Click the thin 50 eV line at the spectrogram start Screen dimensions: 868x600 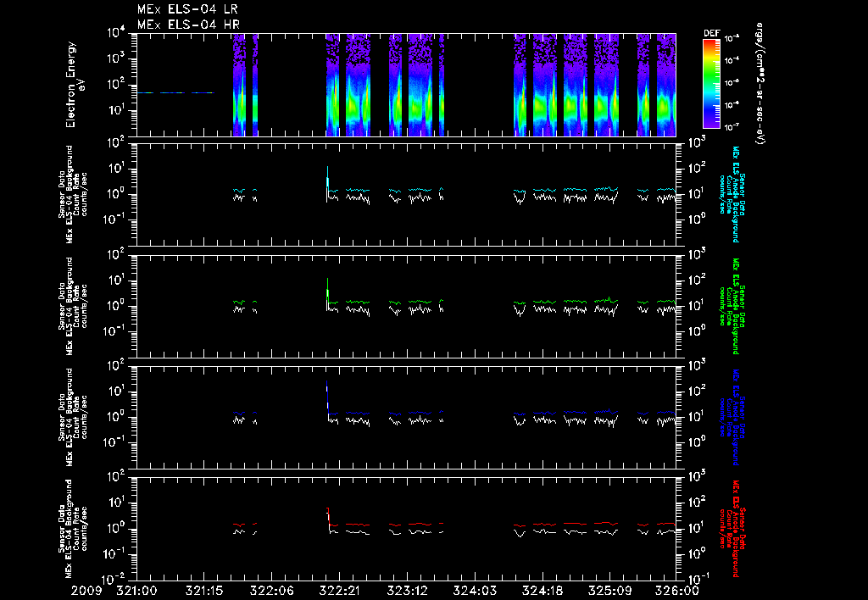coord(175,93)
